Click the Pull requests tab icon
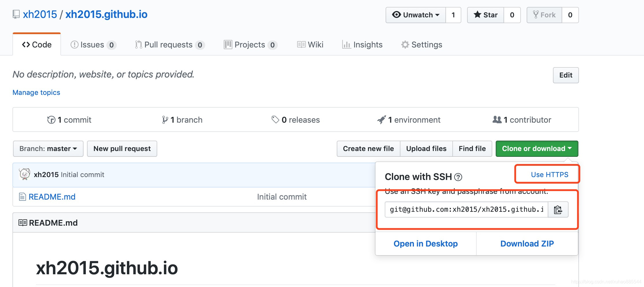 (138, 45)
